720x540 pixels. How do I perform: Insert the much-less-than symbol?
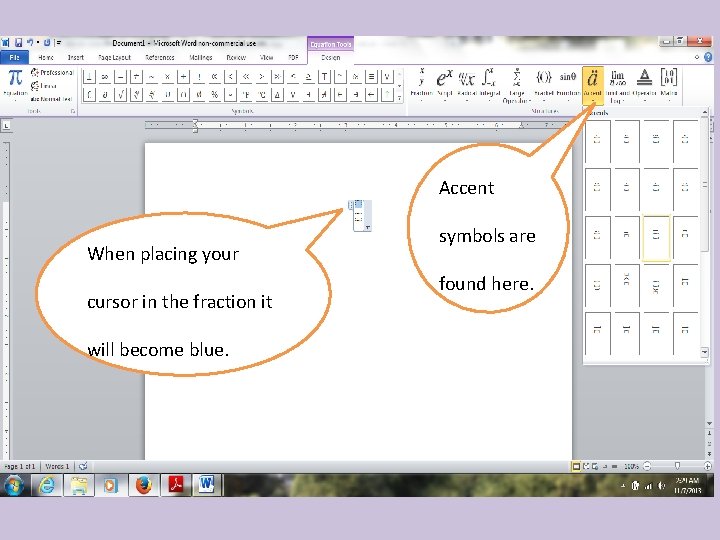click(x=246, y=77)
